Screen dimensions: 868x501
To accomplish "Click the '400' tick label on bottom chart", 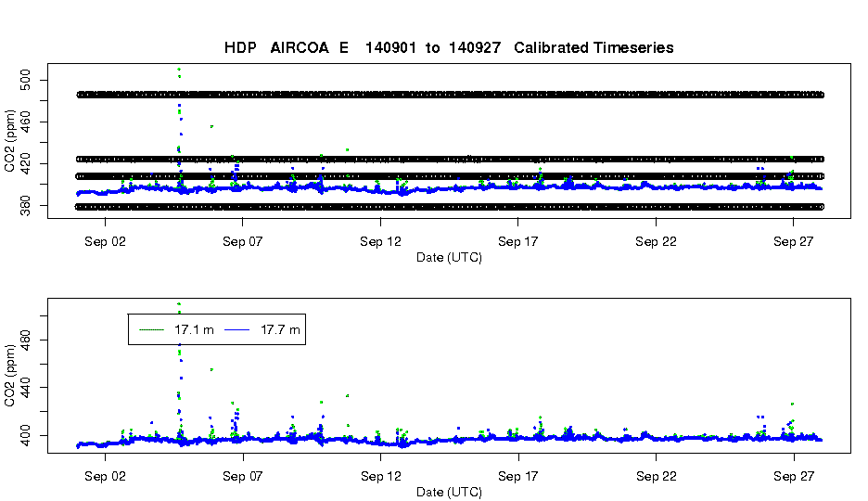I will pos(25,436).
